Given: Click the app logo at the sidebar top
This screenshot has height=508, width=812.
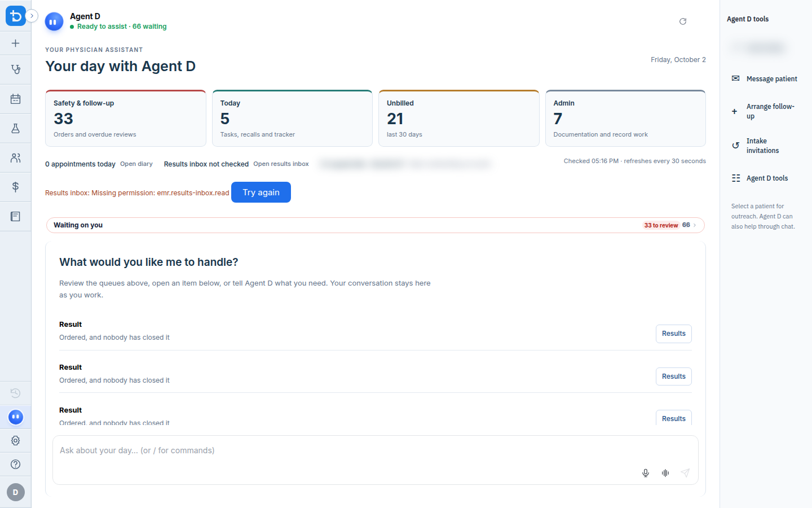Looking at the screenshot, I should pyautogui.click(x=15, y=16).
